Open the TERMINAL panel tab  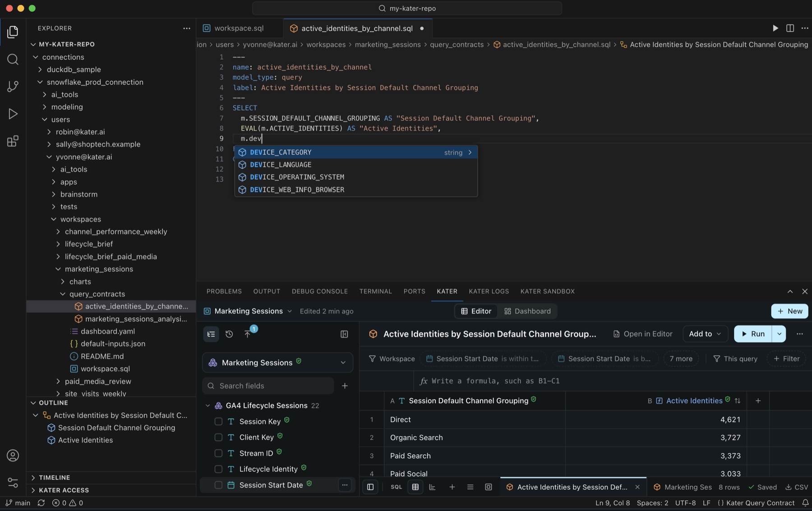[375, 292]
